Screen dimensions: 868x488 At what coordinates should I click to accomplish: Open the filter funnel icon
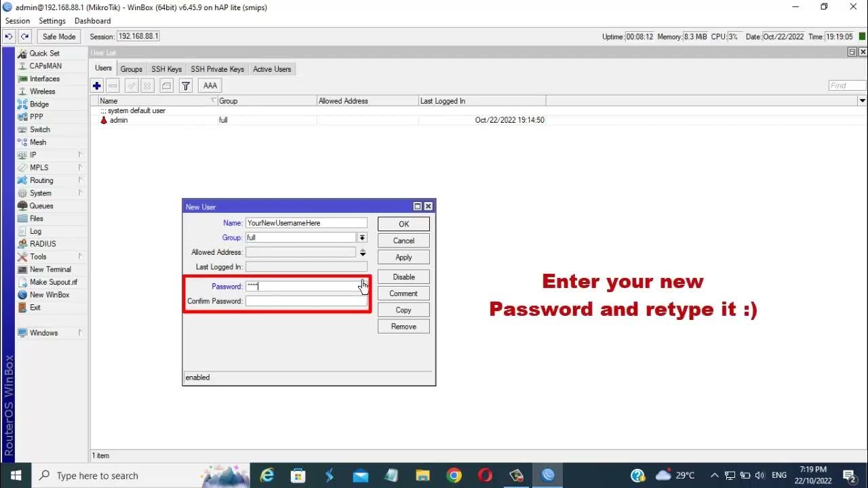[185, 85]
